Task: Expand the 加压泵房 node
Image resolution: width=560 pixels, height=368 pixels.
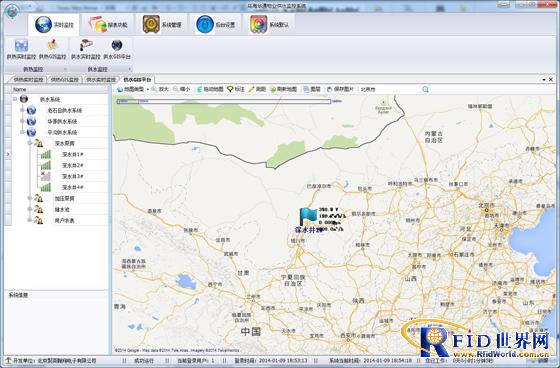Action: pyautogui.click(x=30, y=198)
